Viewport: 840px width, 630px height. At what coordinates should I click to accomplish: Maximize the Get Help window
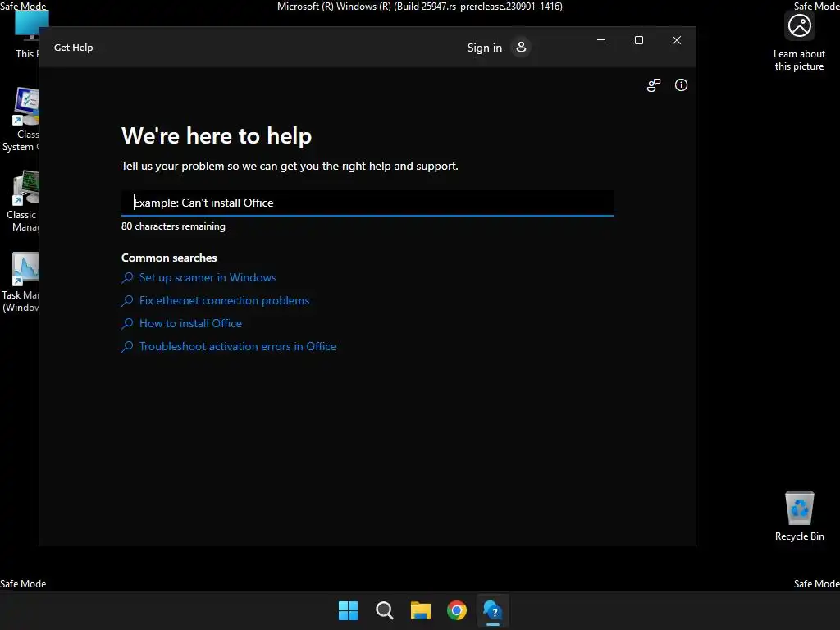click(638, 40)
